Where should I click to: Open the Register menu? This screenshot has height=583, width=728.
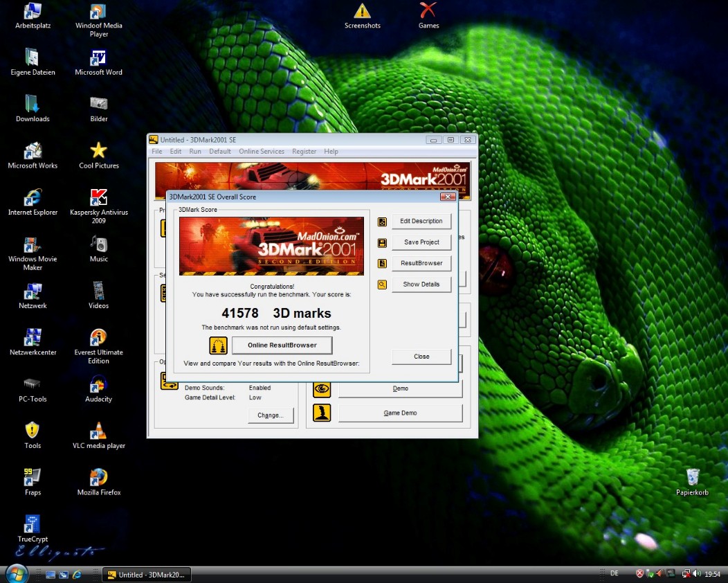(x=304, y=152)
